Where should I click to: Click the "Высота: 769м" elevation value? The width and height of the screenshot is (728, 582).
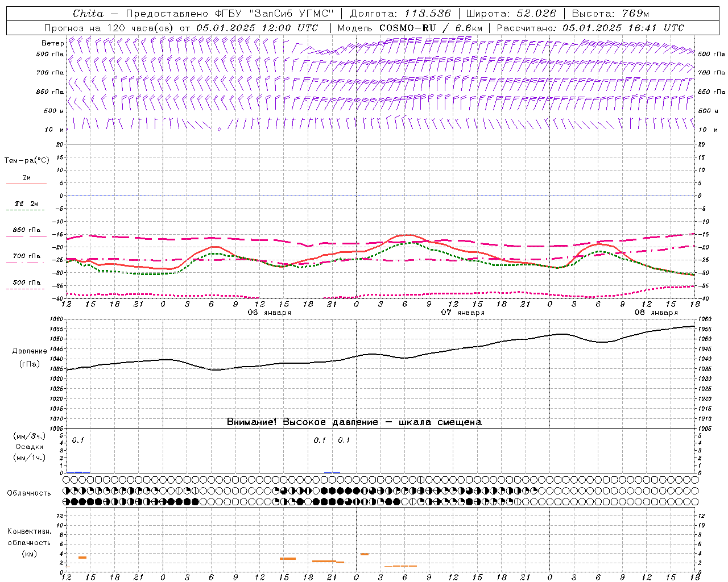610,13
